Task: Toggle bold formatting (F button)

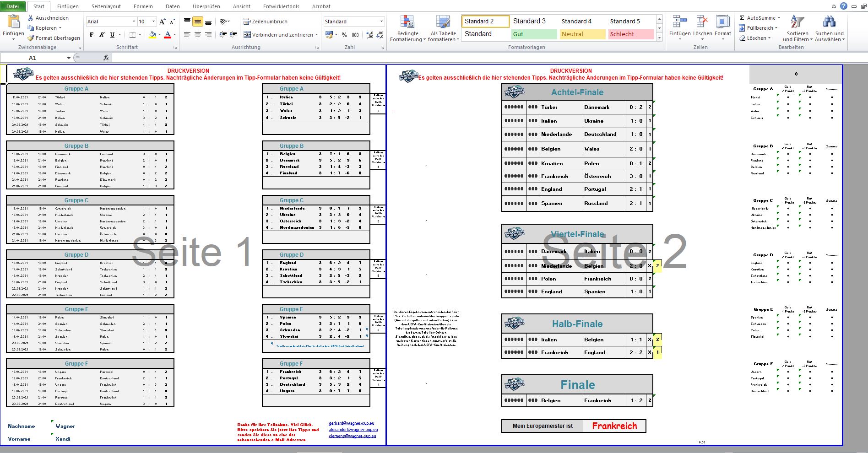Action: (x=92, y=35)
